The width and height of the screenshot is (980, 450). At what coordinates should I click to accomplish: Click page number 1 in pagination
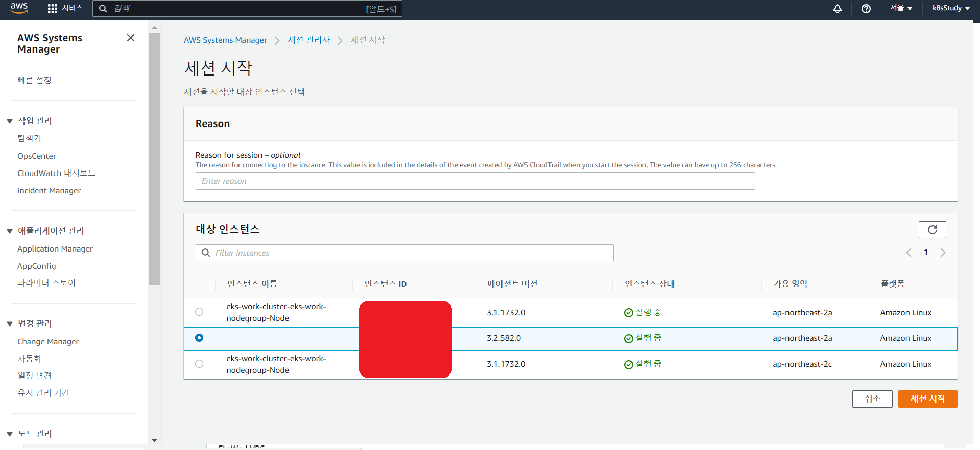pos(925,253)
